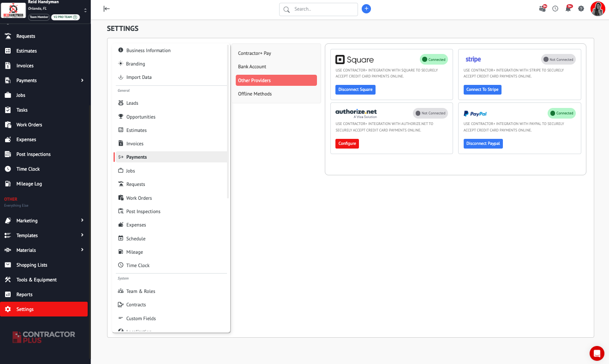Click the blue plus quick-add icon

pyautogui.click(x=366, y=9)
